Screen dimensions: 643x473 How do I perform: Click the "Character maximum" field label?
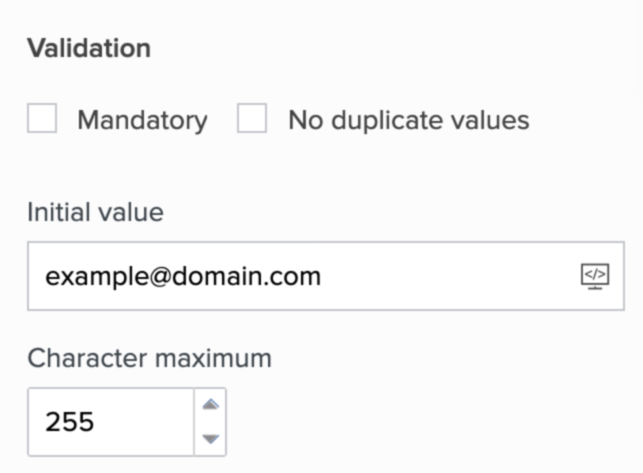coord(149,358)
